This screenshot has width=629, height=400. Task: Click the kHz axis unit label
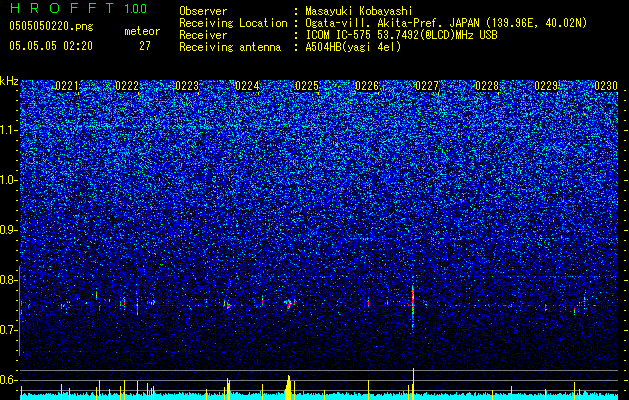point(9,81)
